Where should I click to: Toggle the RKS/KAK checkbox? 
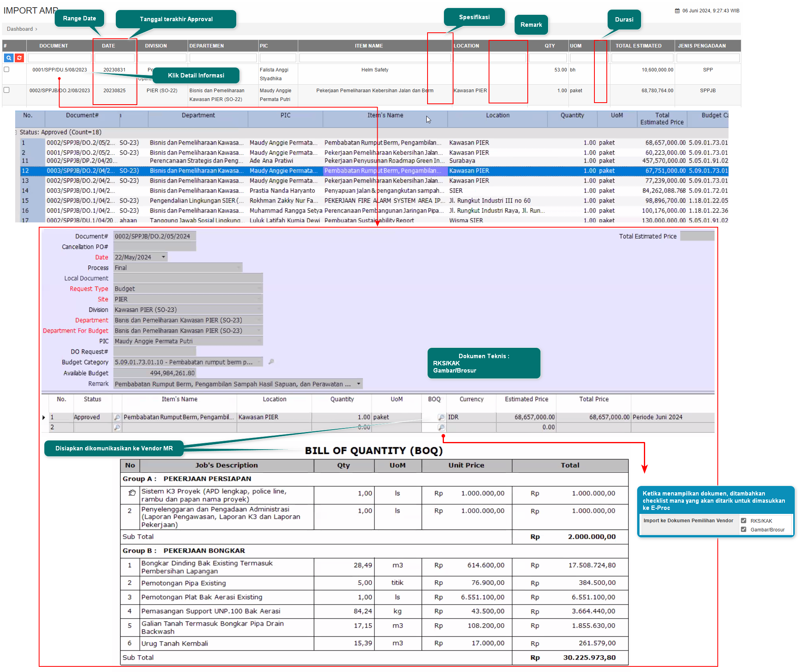pyautogui.click(x=743, y=521)
